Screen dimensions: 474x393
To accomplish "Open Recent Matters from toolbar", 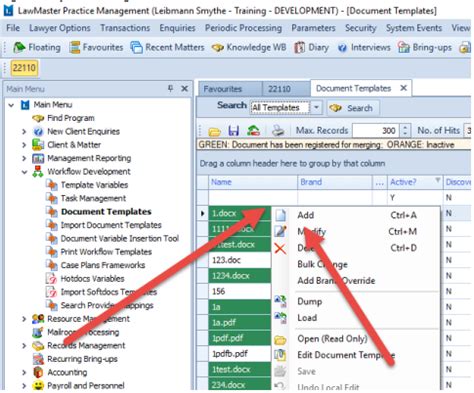I will click(x=167, y=48).
